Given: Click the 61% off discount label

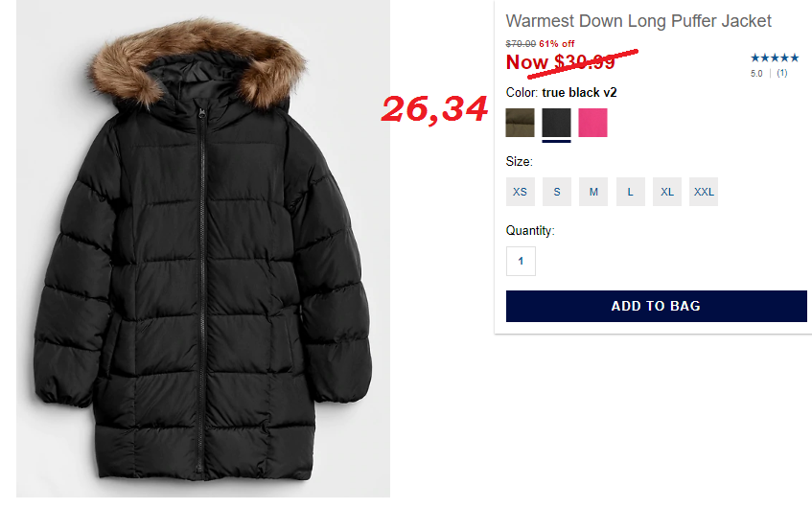Looking at the screenshot, I should (557, 43).
